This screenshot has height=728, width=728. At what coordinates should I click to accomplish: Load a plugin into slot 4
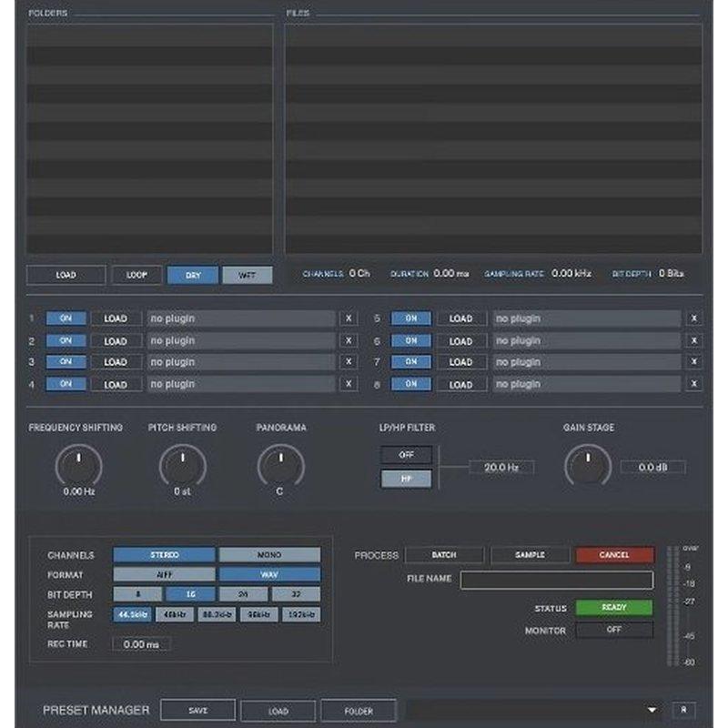point(116,384)
